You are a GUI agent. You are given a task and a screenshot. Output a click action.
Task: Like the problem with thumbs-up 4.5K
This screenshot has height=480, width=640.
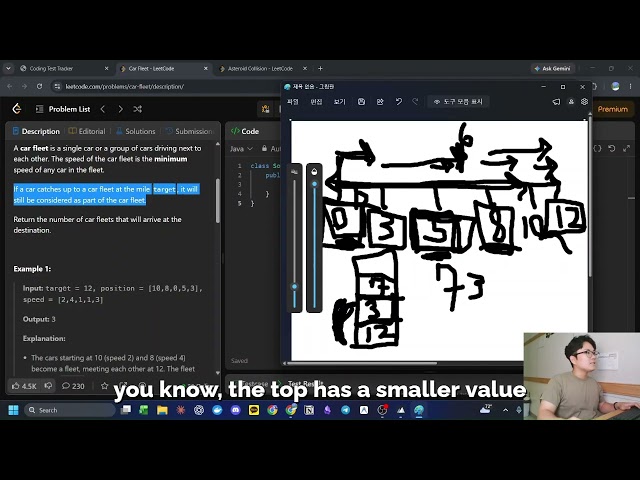(x=24, y=386)
